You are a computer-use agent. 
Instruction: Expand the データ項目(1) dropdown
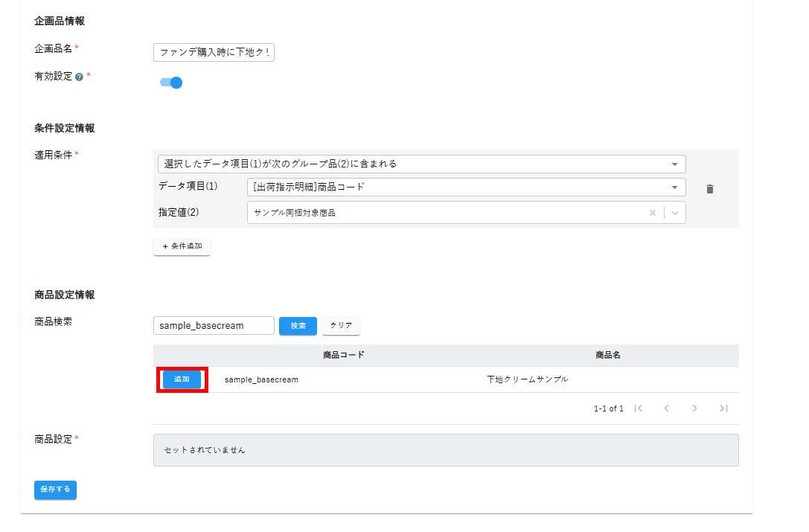coord(466,188)
